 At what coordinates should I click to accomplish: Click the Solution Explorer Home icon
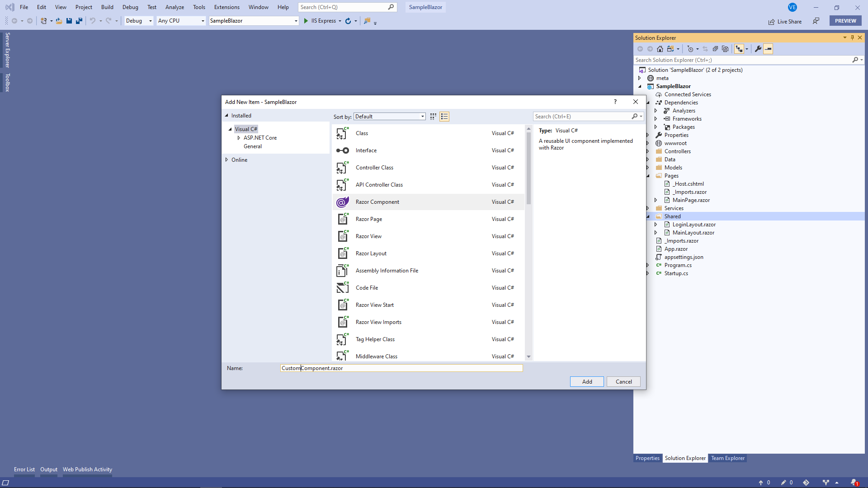pos(660,49)
